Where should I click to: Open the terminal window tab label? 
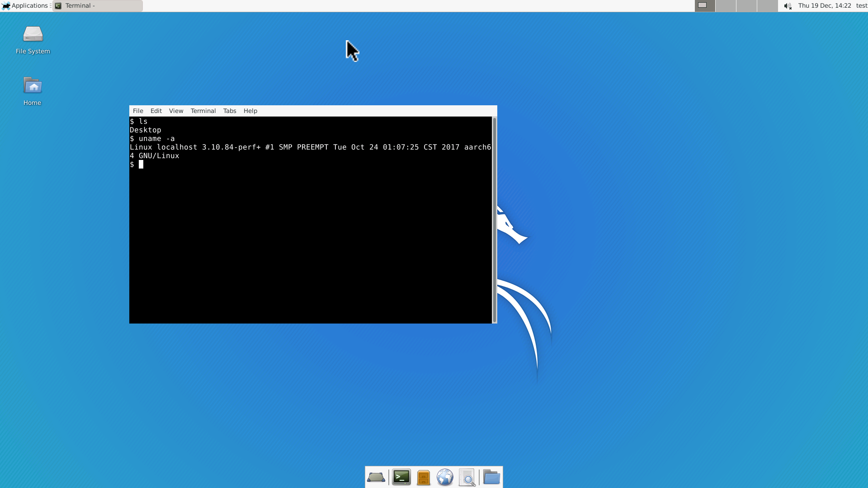tap(97, 5)
